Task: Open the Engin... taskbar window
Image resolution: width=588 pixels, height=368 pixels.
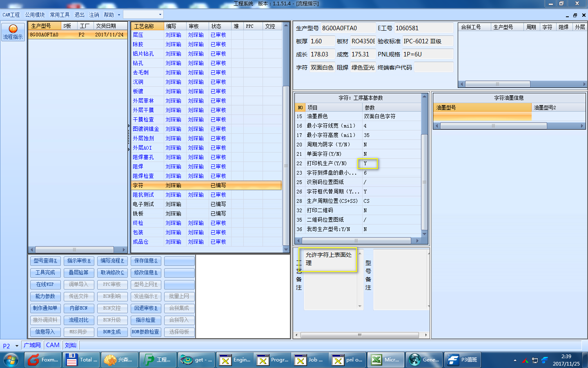Action: [234, 360]
